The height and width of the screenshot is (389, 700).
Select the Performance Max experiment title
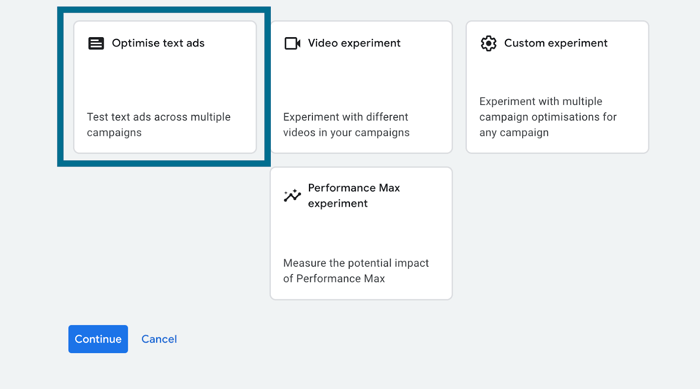354,196
